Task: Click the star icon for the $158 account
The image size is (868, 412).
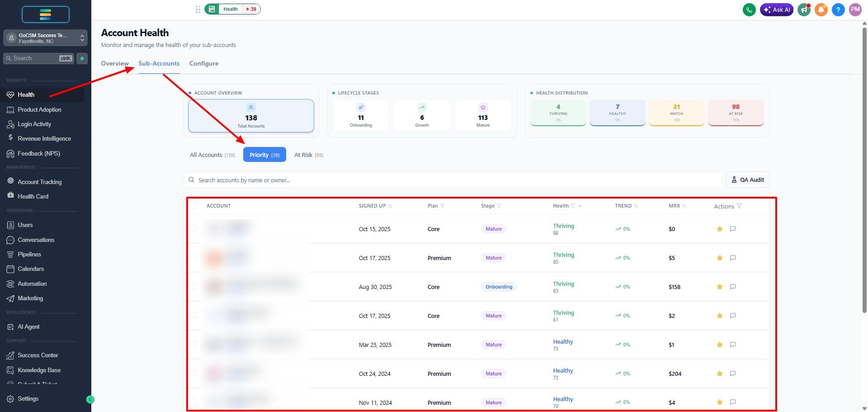Action: pyautogui.click(x=720, y=287)
